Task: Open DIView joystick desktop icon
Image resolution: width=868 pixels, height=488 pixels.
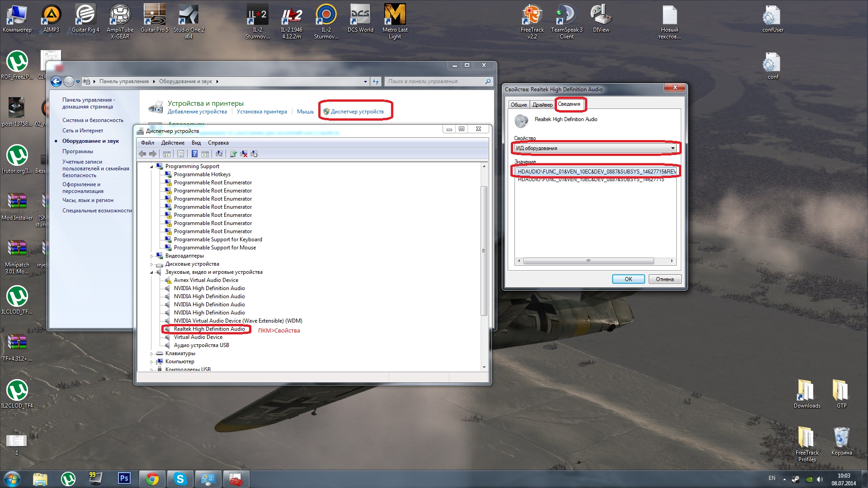Action: [x=601, y=19]
